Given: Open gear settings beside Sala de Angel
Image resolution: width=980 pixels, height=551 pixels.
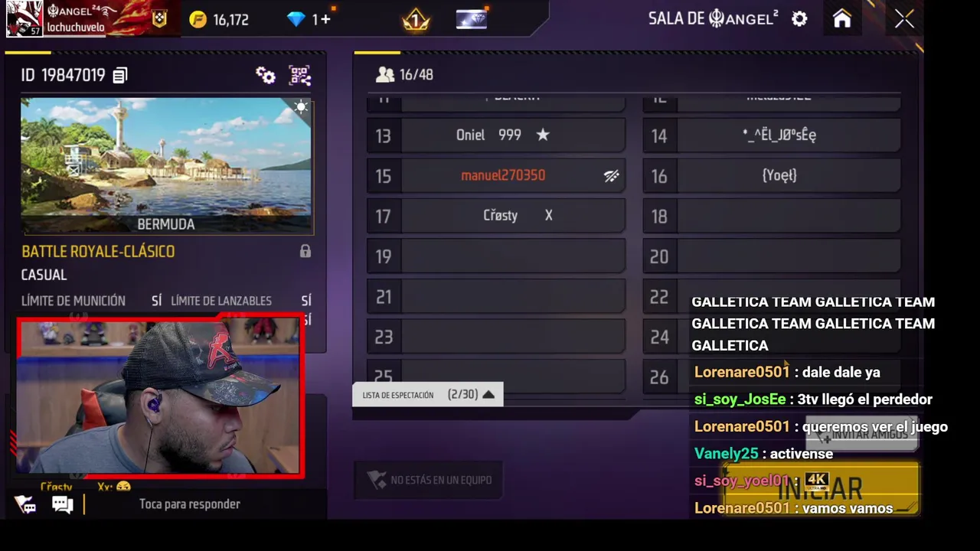Looking at the screenshot, I should pyautogui.click(x=799, y=19).
